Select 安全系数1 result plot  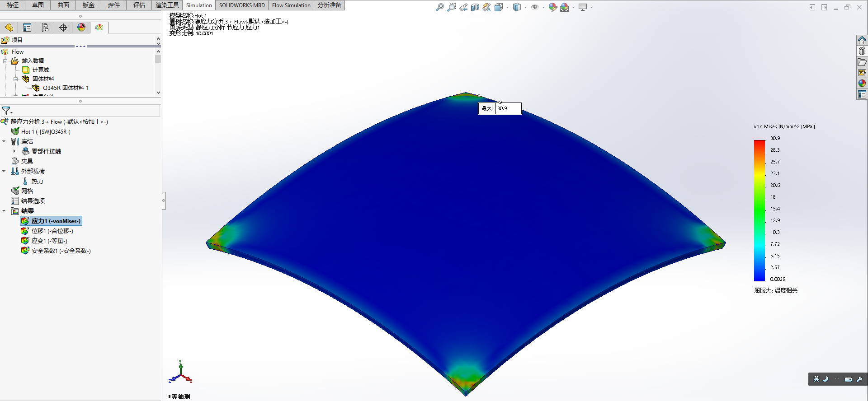(x=56, y=251)
